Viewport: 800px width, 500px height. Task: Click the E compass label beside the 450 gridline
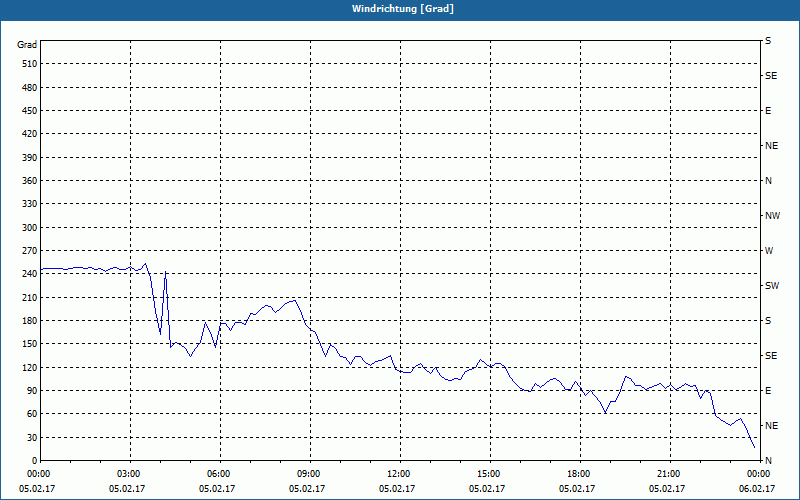click(768, 111)
